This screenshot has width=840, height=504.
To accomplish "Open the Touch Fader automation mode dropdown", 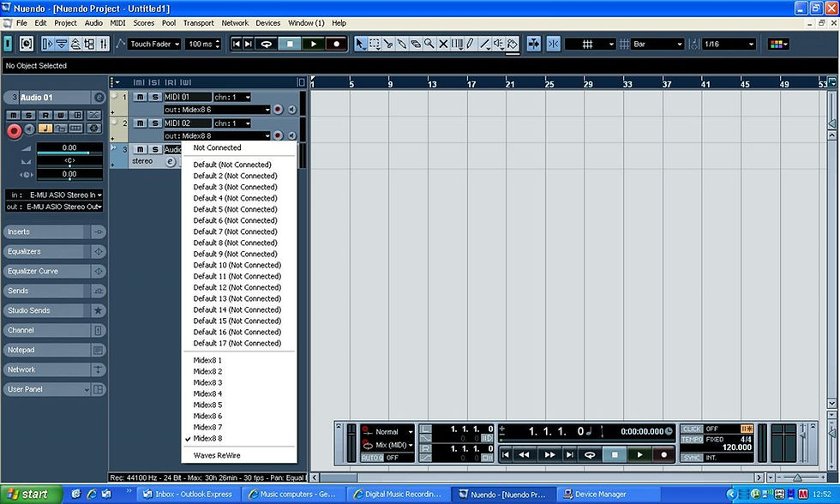I will pos(154,44).
